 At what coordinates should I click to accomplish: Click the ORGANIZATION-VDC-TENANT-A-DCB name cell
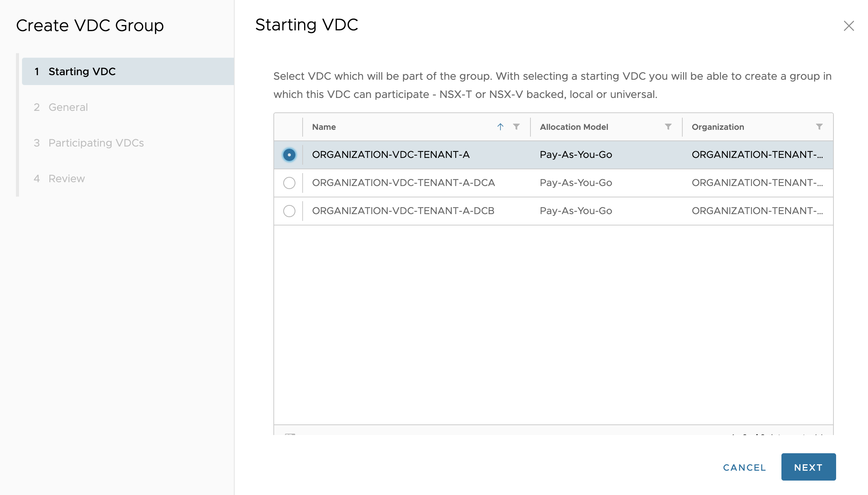pyautogui.click(x=403, y=211)
